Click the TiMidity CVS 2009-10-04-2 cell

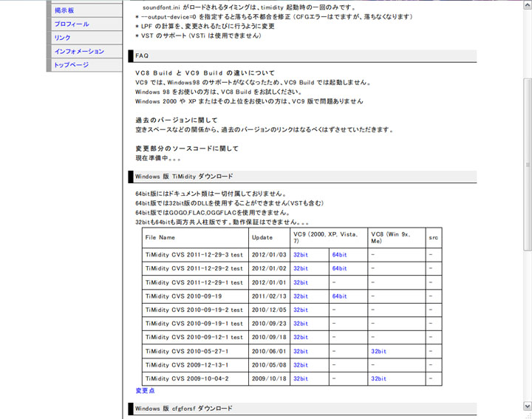195,378
